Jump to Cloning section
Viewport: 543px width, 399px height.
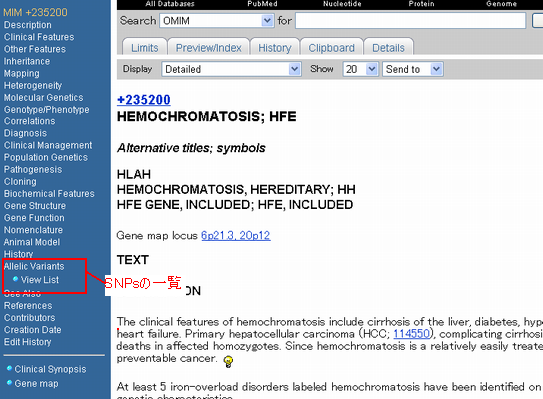[x=20, y=182]
